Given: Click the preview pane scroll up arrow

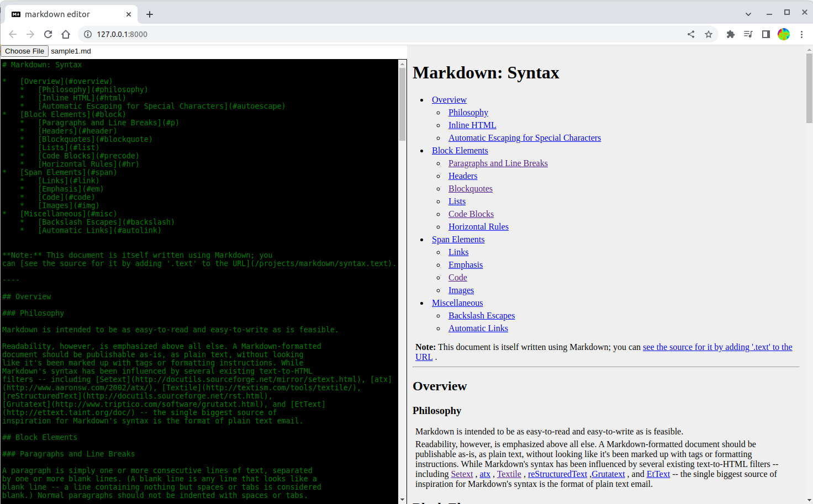Looking at the screenshot, I should tap(809, 49).
